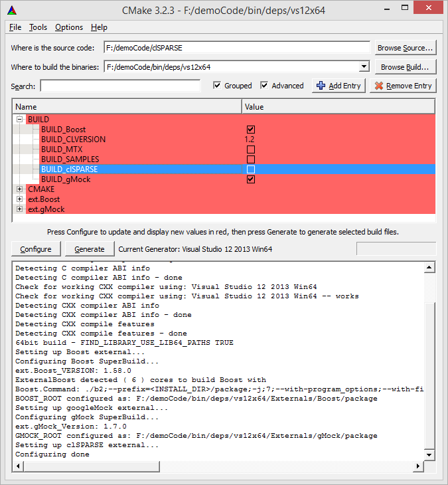Image resolution: width=448 pixels, height=485 pixels.
Task: Uncheck the BUILD_gMock checkbox
Action: pos(251,179)
